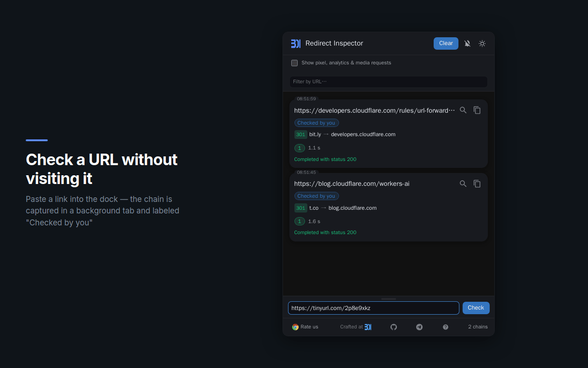Viewport: 588px width, 368px height.
Task: Click the Redirect Inspector logo icon
Action: point(295,44)
